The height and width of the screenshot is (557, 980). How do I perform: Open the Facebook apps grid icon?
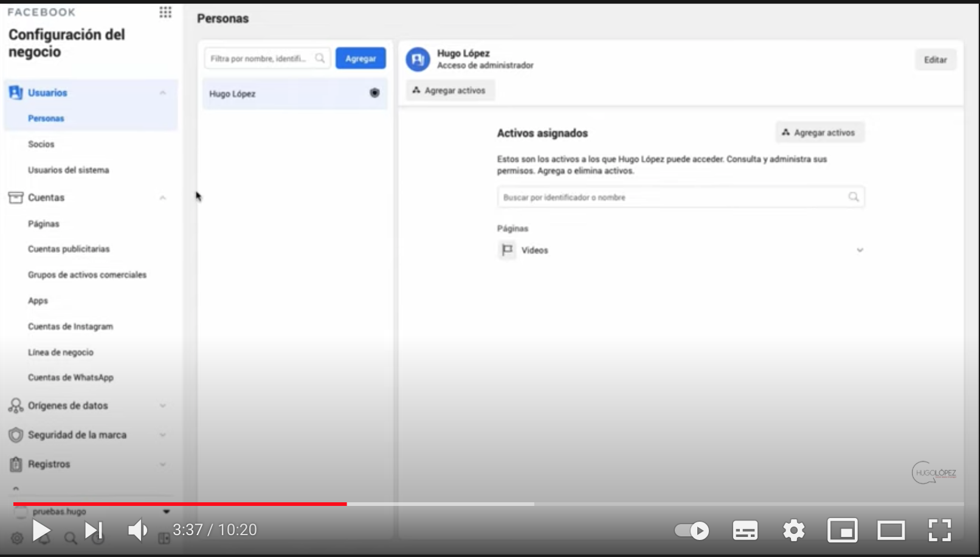(x=165, y=12)
